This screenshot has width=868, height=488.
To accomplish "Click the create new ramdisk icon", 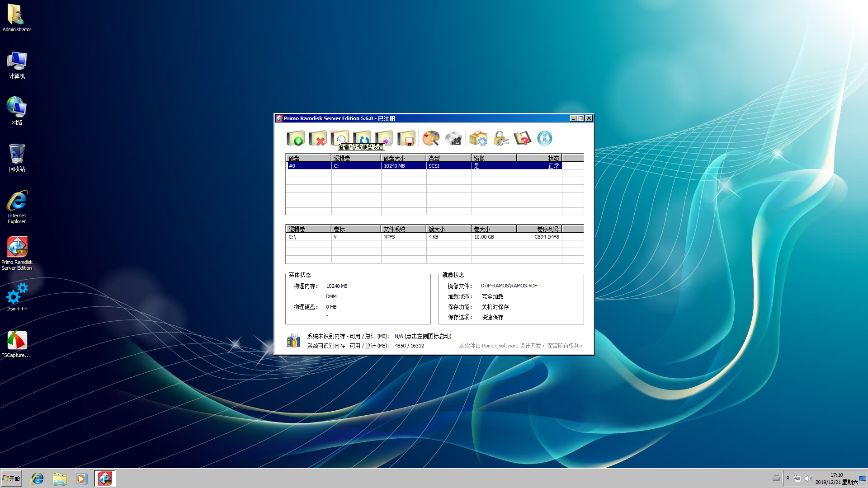I will click(296, 138).
